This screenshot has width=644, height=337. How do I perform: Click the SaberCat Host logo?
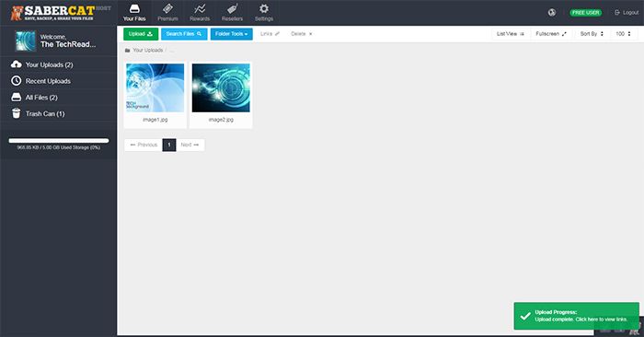(61, 13)
